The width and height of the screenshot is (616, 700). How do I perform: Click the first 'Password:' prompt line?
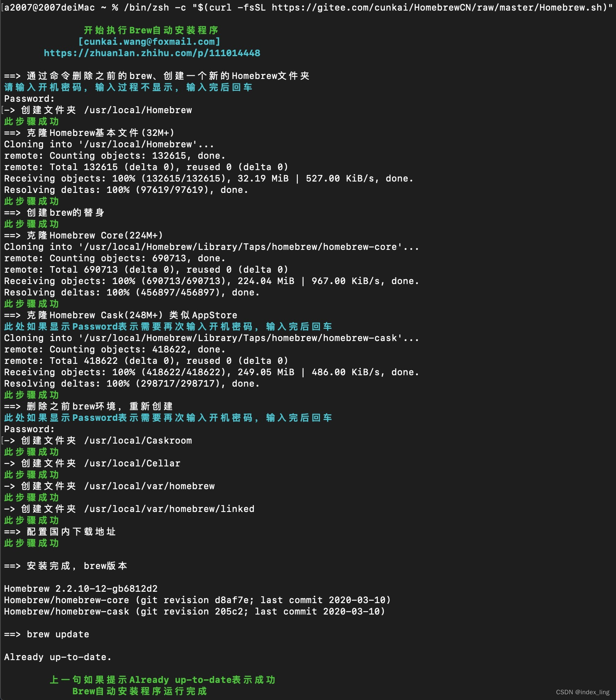[x=29, y=98]
